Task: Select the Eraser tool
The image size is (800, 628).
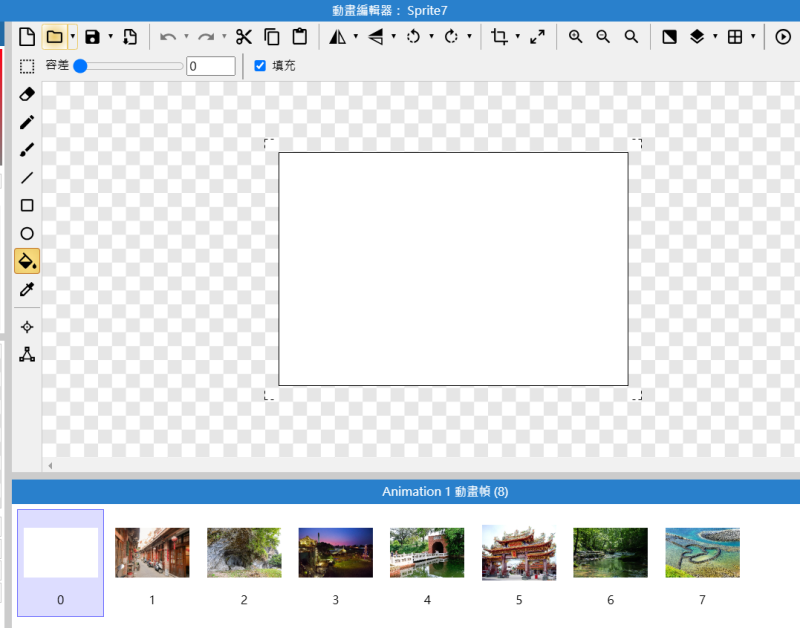Action: coord(27,94)
